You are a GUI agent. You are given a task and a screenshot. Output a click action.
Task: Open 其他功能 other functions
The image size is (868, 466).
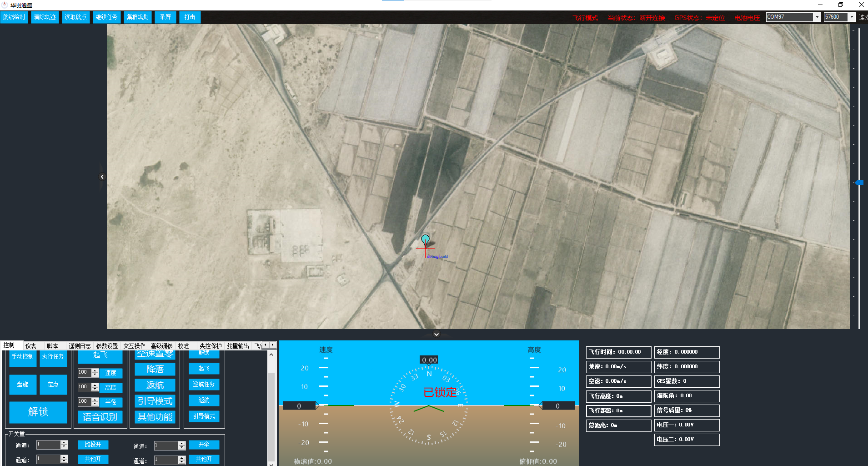tap(155, 417)
